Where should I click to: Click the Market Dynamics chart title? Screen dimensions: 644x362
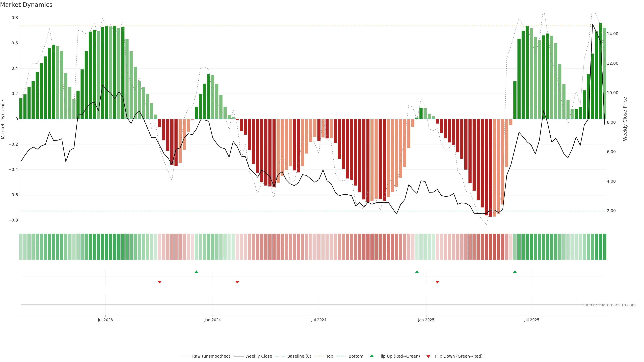(26, 5)
